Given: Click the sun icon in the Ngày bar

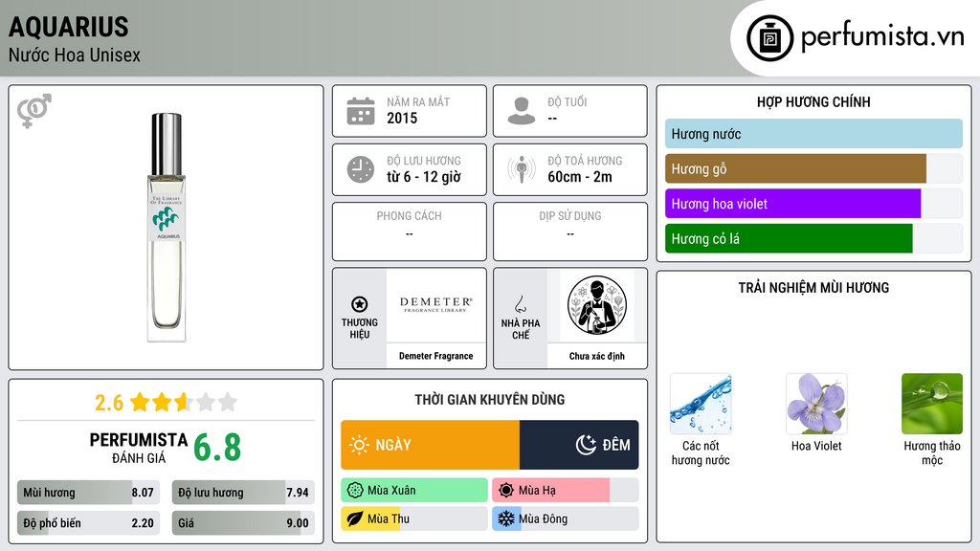Looking at the screenshot, I should (x=360, y=445).
